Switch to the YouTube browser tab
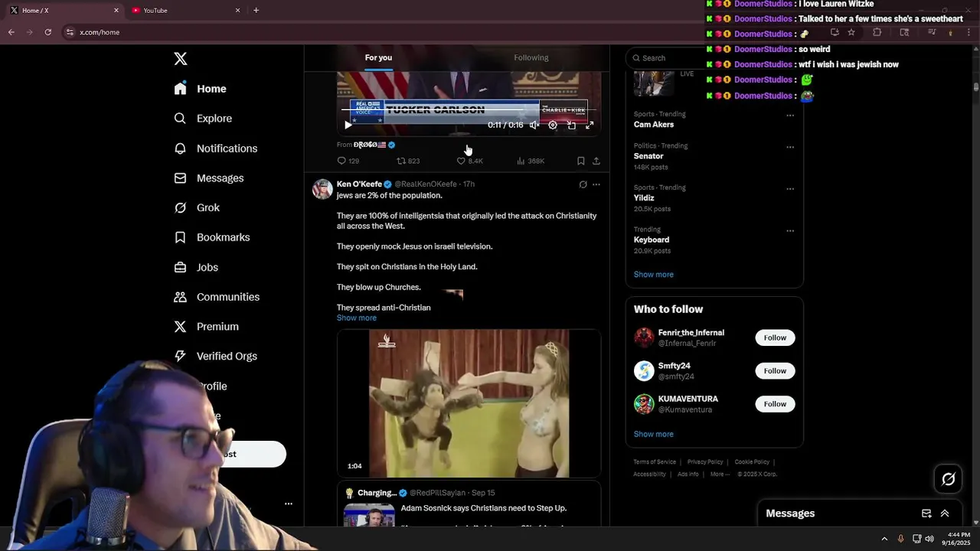 (x=186, y=11)
